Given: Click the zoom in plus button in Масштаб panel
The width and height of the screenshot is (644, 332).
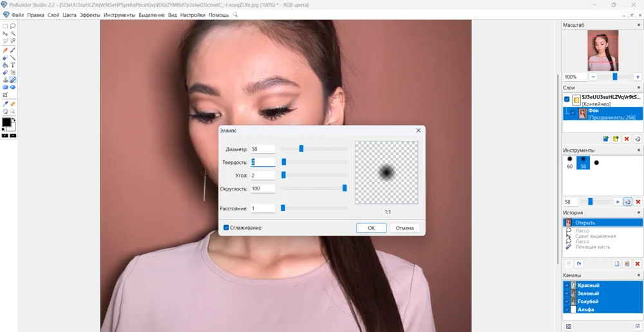Looking at the screenshot, I should click(x=638, y=77).
